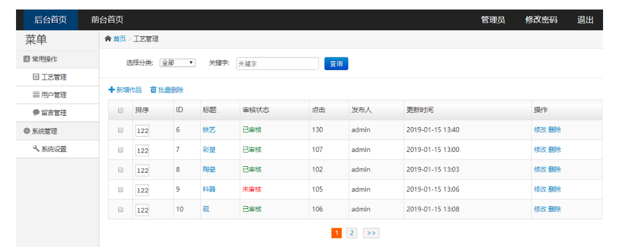
Task: Click 修改 for row 彩塑
Action: coord(540,150)
